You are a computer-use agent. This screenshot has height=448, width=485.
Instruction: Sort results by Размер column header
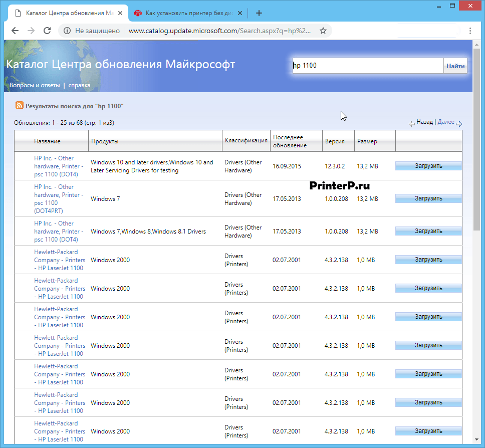click(x=367, y=141)
